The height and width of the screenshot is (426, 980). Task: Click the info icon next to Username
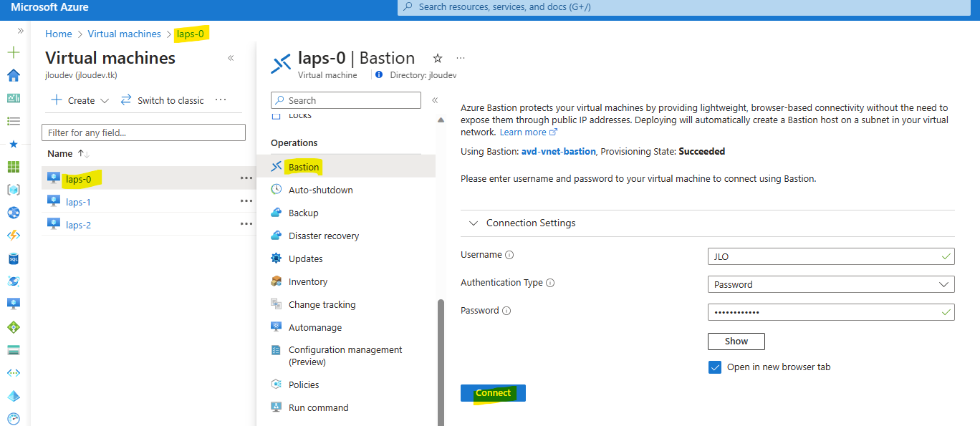(509, 255)
